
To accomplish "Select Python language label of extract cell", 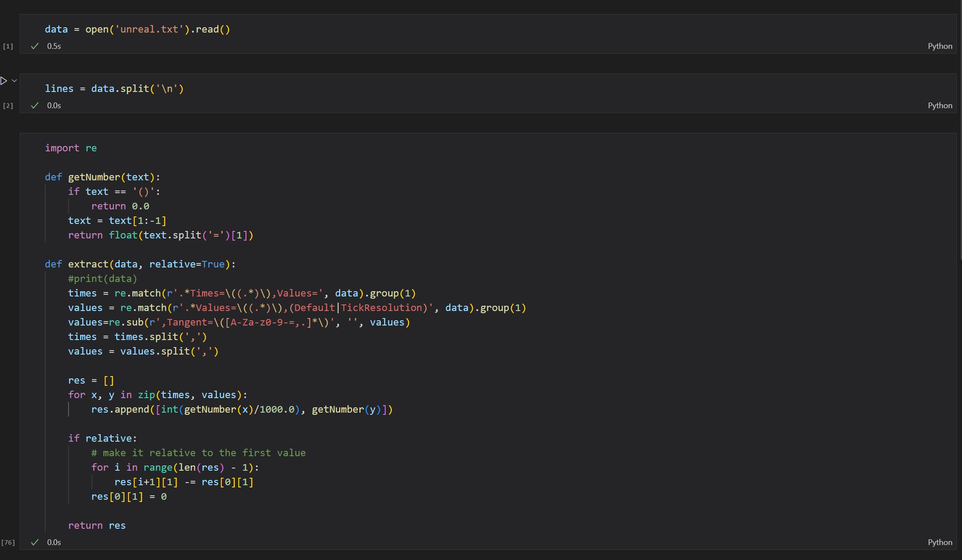I will click(940, 542).
